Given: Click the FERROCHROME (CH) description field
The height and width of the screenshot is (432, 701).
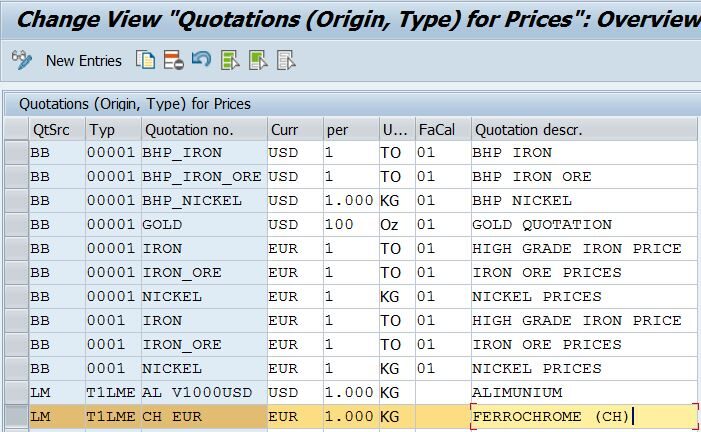Looking at the screenshot, I should tap(580, 417).
